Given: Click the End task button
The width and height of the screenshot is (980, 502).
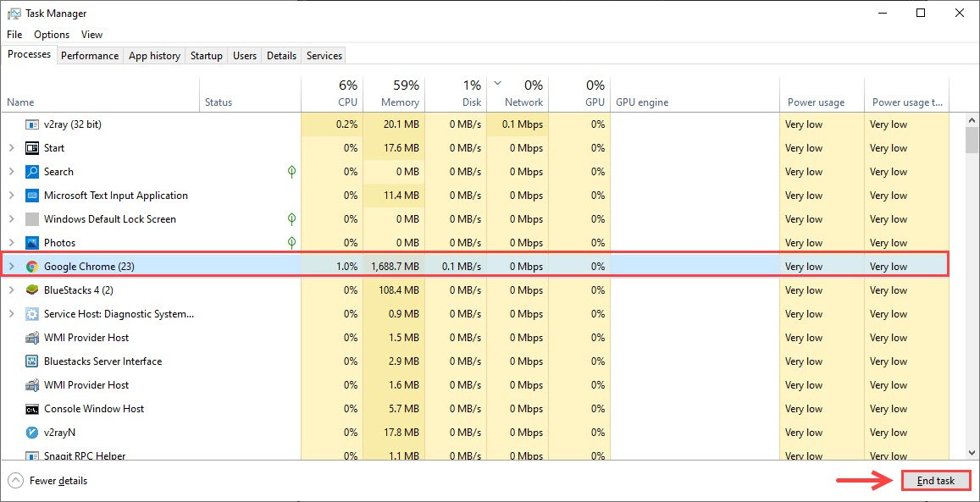Looking at the screenshot, I should coord(936,481).
